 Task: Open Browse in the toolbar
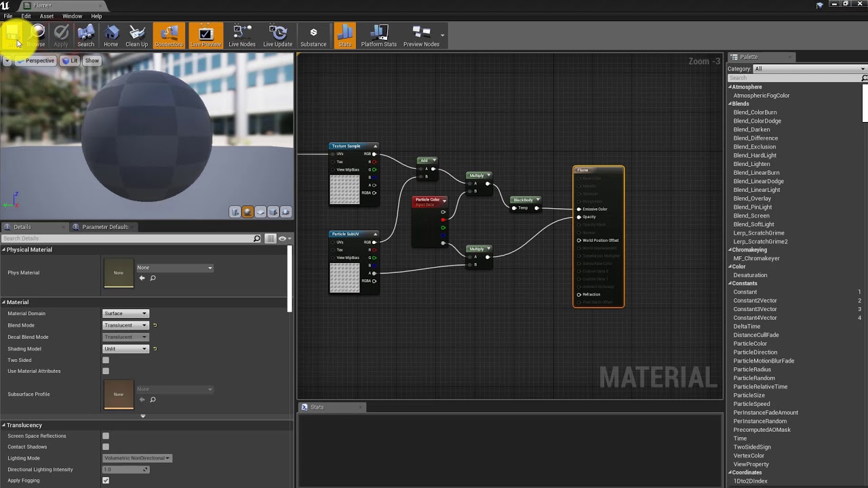(x=37, y=36)
